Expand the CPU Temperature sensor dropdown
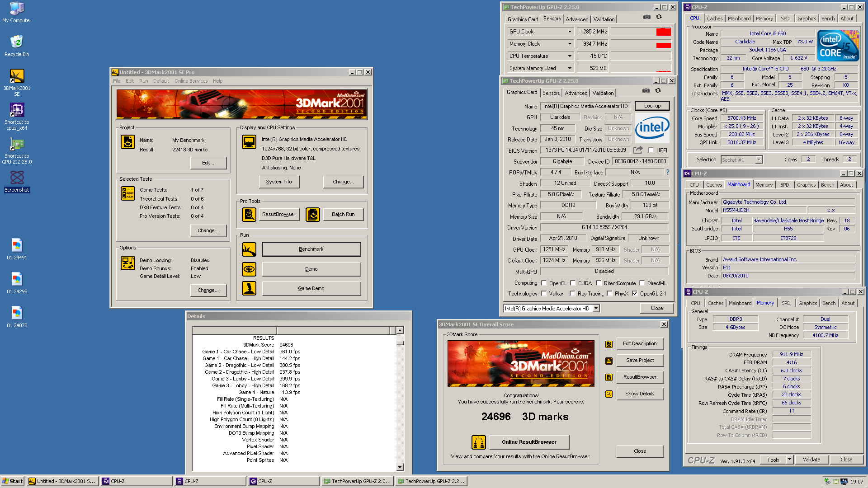Screen dimensions: 868x488 click(x=570, y=56)
